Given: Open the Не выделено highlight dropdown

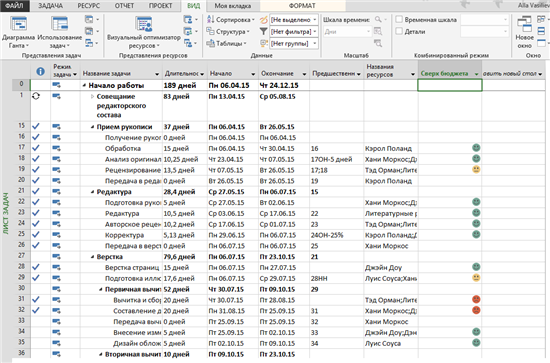Looking at the screenshot, I should point(315,20).
